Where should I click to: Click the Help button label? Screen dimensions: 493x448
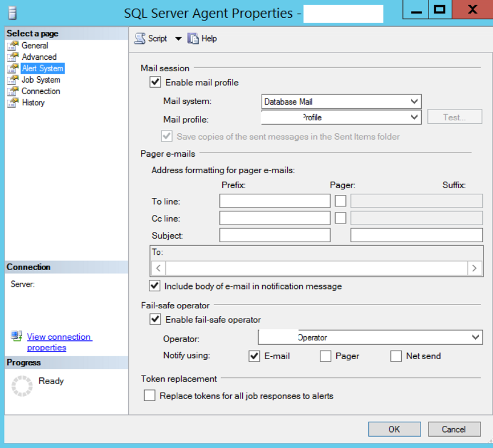(209, 38)
